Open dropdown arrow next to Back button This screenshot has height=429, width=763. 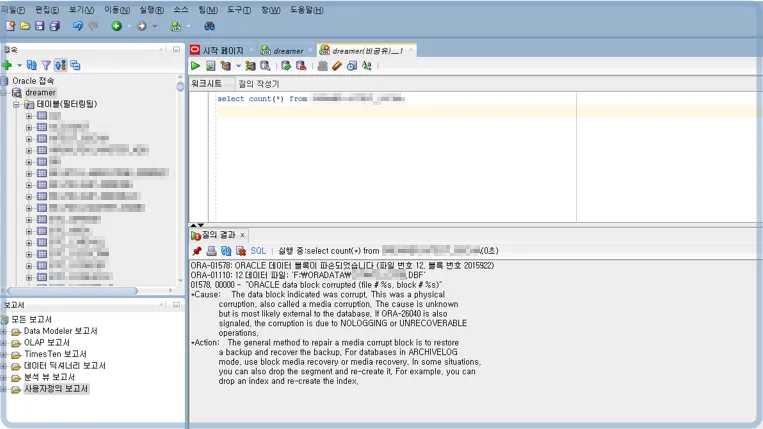[x=129, y=26]
